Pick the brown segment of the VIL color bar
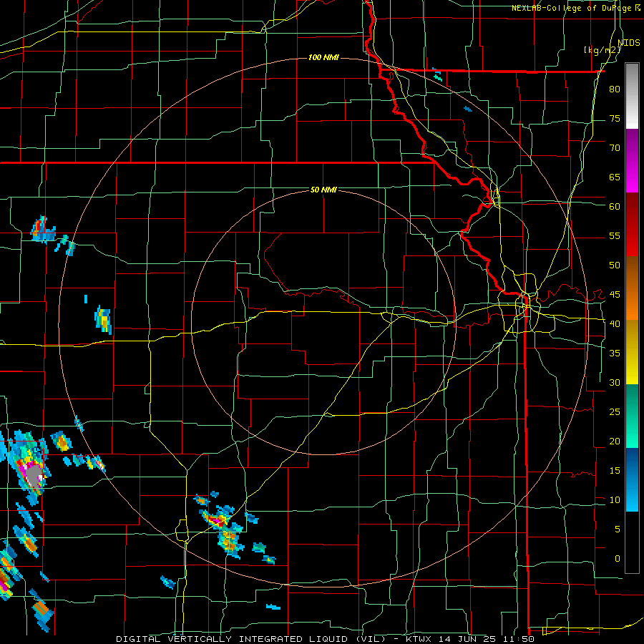This screenshot has width=644, height=644. [632, 288]
